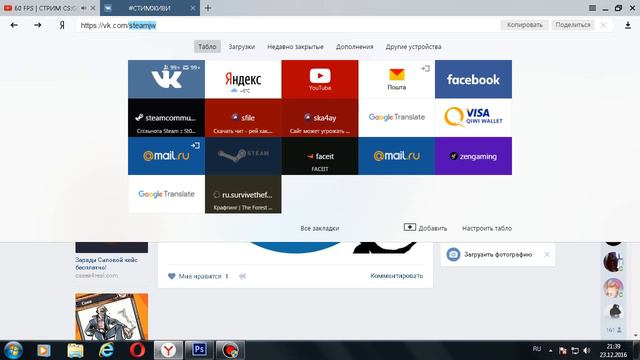Open Photoshop from the taskbar
The width and height of the screenshot is (640, 360).
[x=199, y=350]
